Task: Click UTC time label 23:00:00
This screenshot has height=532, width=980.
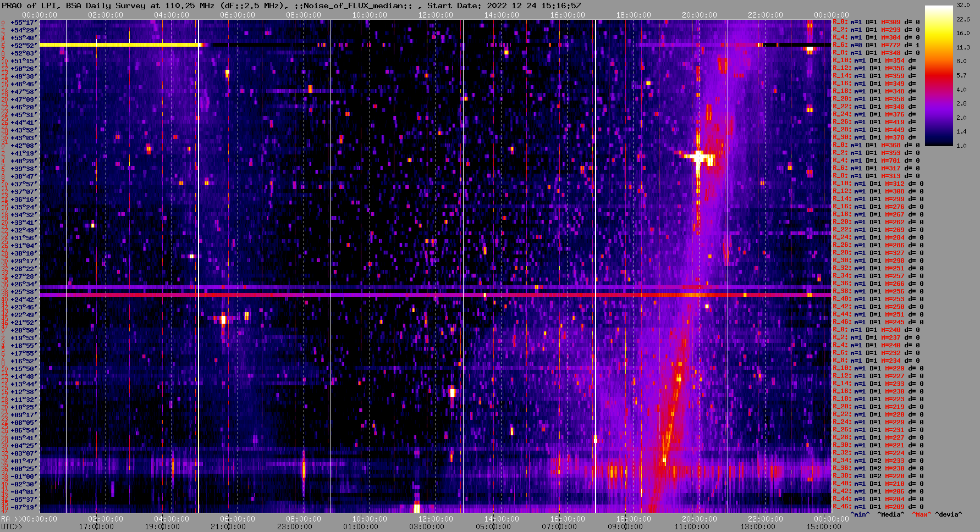Action: (x=294, y=527)
